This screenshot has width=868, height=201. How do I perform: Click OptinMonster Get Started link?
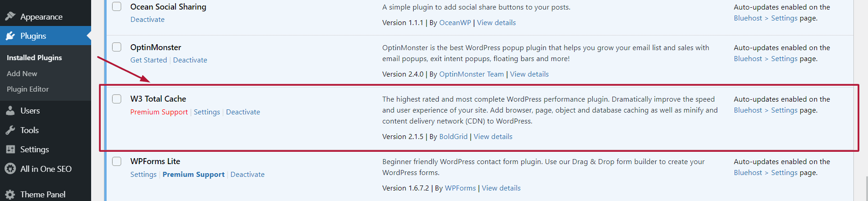[x=149, y=60]
